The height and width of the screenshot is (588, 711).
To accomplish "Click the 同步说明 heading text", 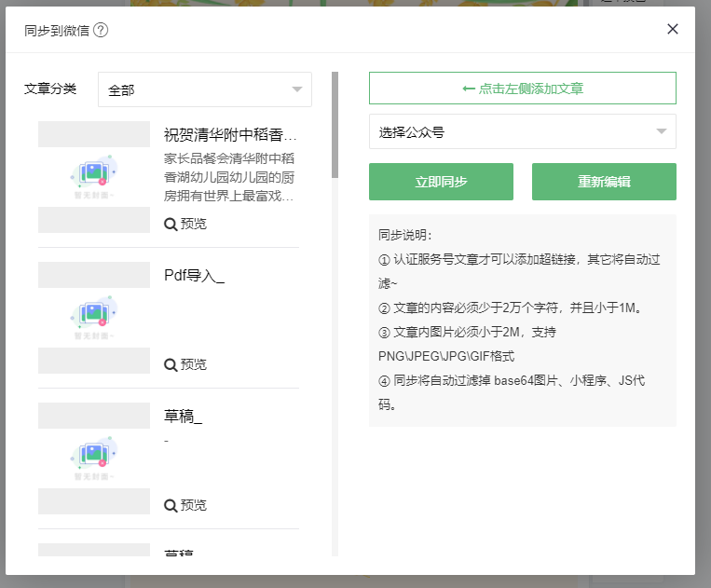I will [405, 235].
